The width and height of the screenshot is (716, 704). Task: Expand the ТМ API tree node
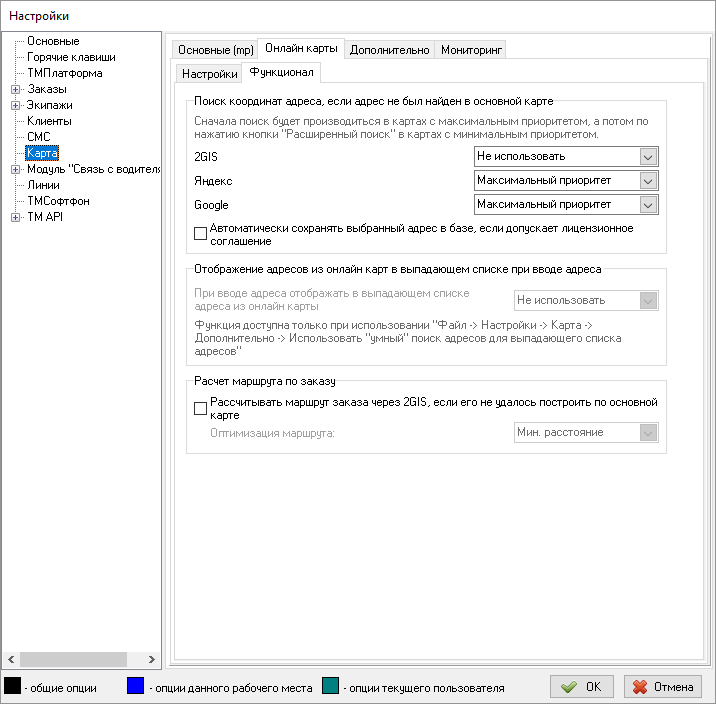[x=15, y=217]
